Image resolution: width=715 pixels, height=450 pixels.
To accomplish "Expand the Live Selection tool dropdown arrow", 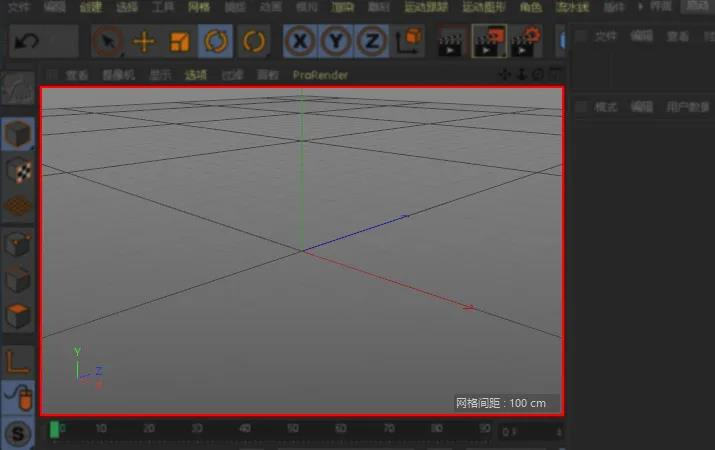I will pos(122,55).
